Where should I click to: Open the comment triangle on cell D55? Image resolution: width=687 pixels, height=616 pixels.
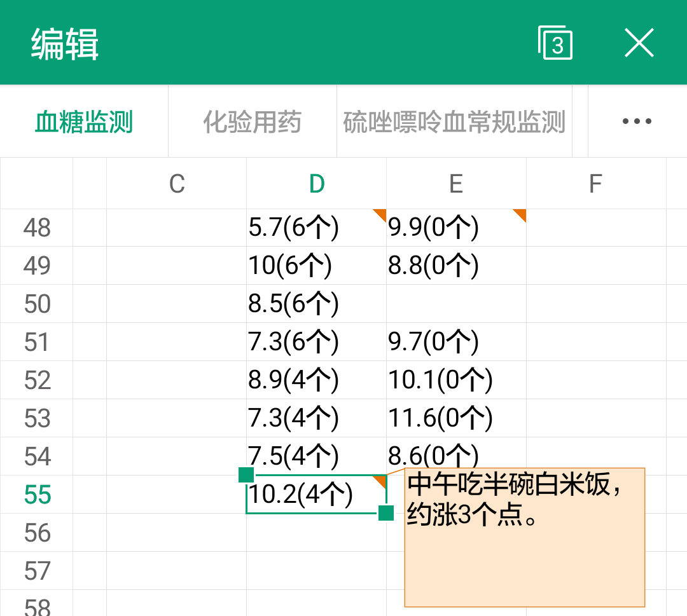(380, 480)
